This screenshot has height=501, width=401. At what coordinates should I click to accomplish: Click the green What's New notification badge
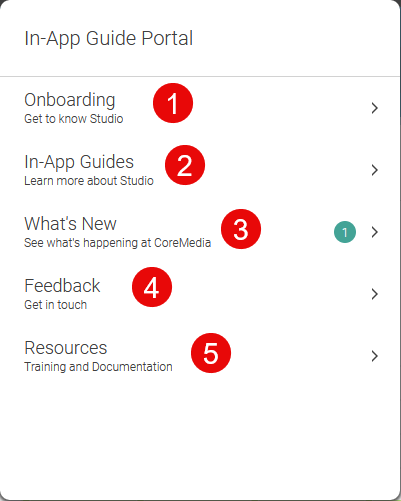pyautogui.click(x=345, y=232)
